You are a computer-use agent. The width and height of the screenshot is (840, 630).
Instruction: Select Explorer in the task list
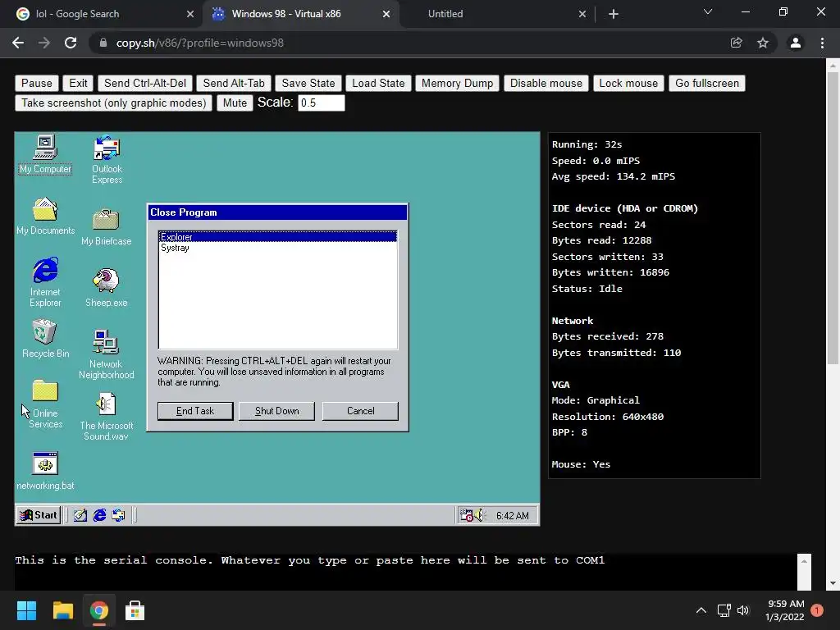coord(277,237)
